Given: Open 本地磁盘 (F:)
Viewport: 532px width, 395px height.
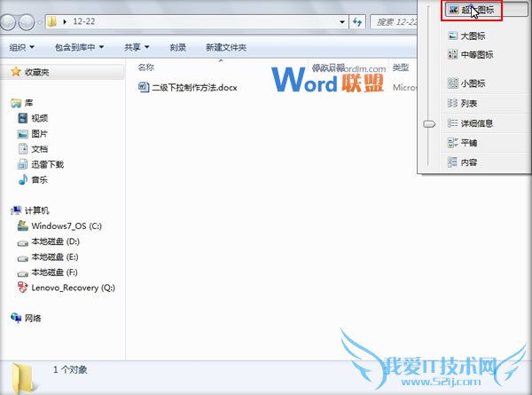Looking at the screenshot, I should pos(54,272).
